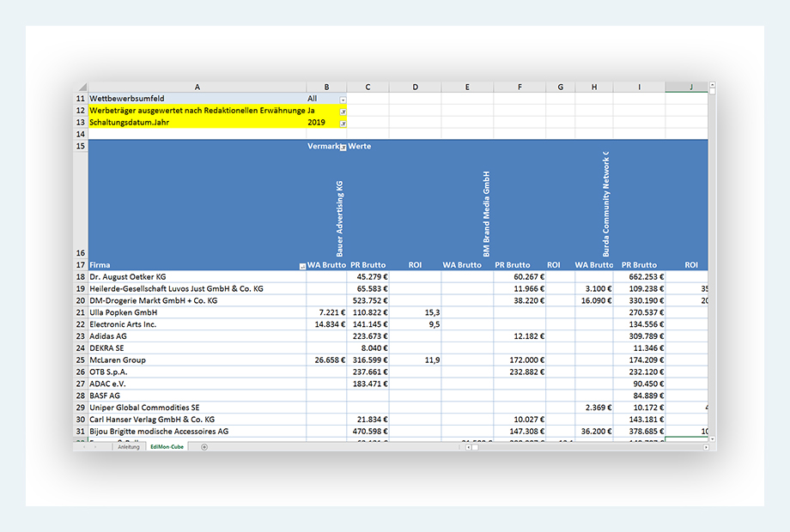
Task: Click Uniper Global Commodities SE cell
Action: [197, 408]
